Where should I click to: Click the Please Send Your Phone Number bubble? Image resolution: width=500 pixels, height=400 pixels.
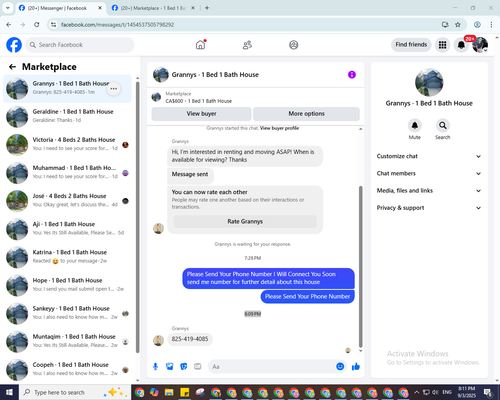[307, 296]
